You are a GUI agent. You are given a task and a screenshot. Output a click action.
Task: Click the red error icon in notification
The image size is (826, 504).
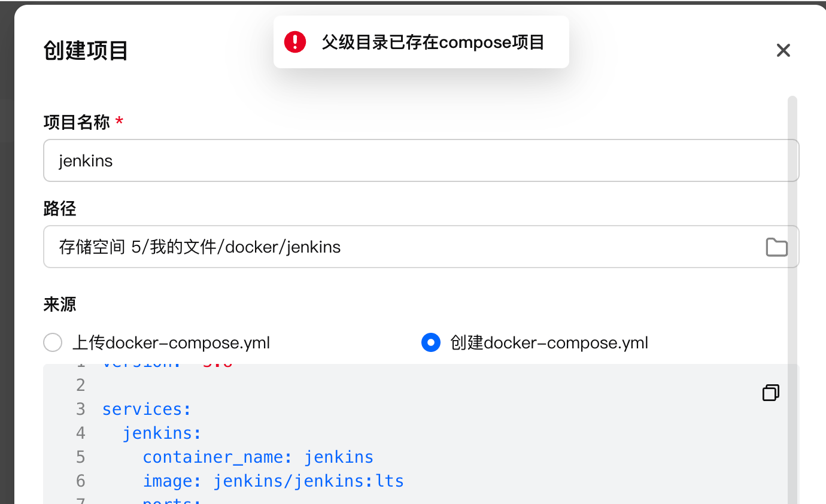(x=294, y=42)
